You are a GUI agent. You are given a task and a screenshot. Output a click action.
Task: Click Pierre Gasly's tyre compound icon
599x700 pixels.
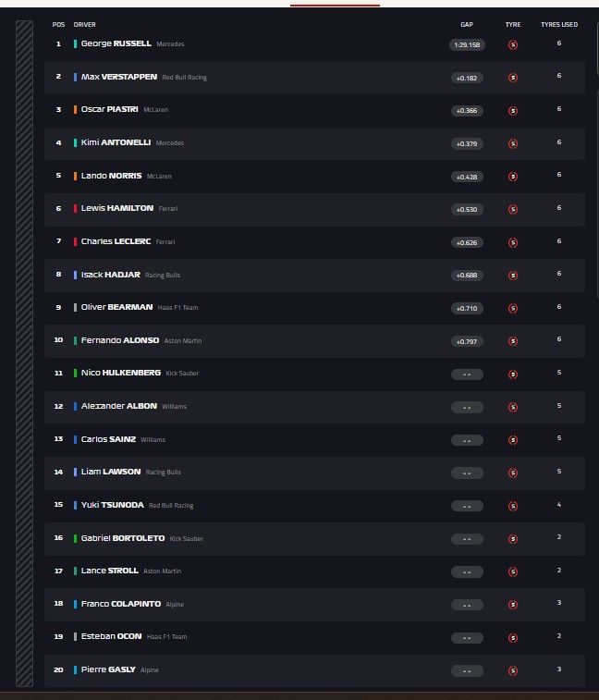click(513, 670)
